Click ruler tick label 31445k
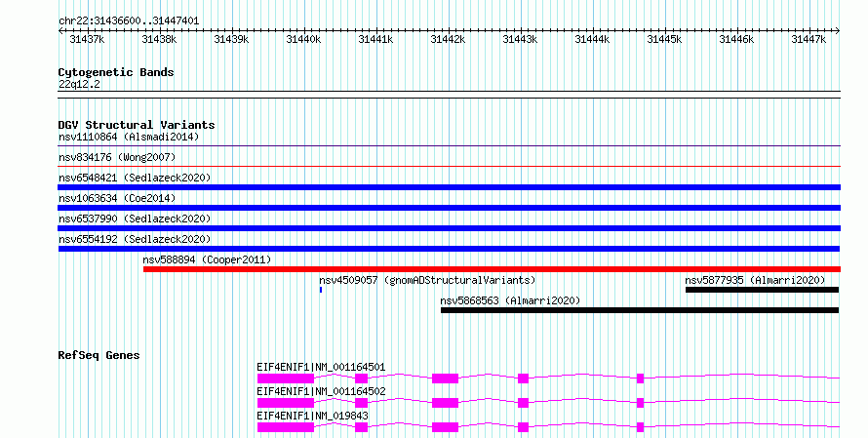 [664, 40]
